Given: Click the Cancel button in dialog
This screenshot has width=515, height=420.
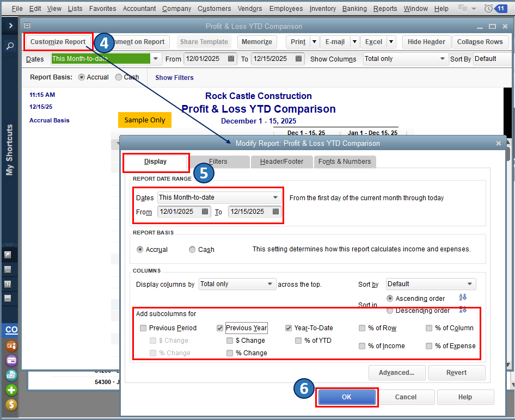Looking at the screenshot, I should pos(406,397).
